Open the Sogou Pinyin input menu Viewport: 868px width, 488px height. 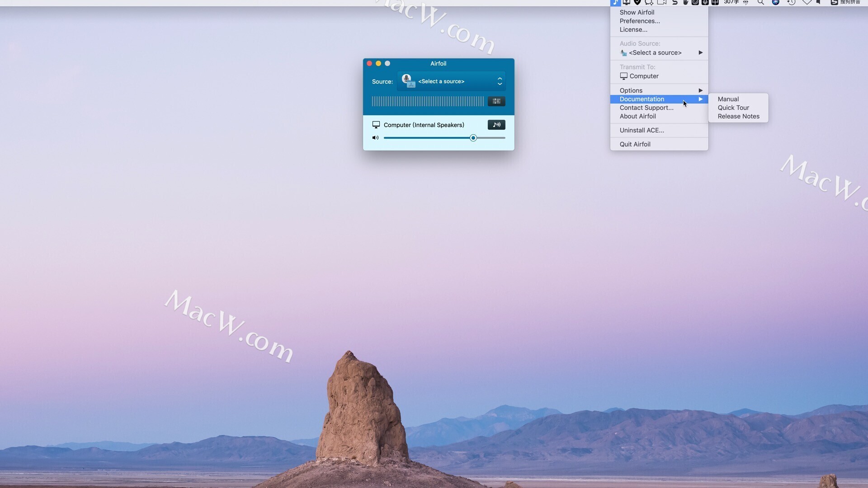tap(845, 2)
